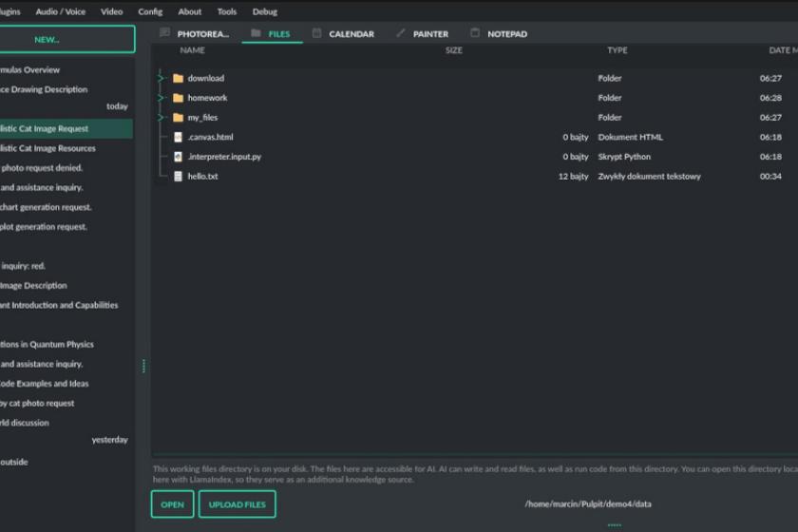Open the 'Drawing Description' conversation

click(x=66, y=89)
